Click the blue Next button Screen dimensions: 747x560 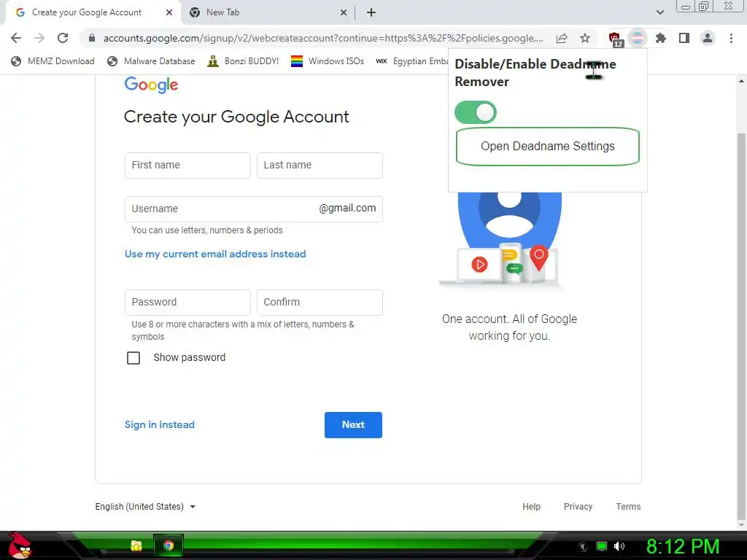point(353,425)
